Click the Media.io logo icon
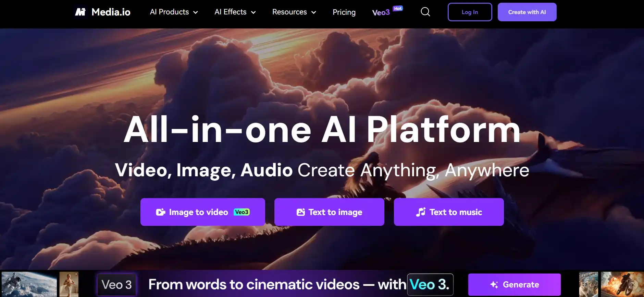The height and width of the screenshot is (297, 644). (x=80, y=12)
